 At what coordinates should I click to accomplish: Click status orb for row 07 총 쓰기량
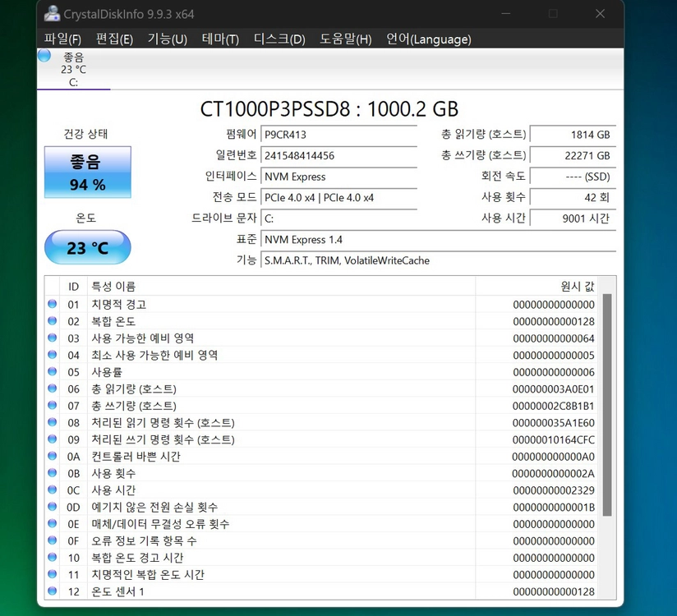53,405
